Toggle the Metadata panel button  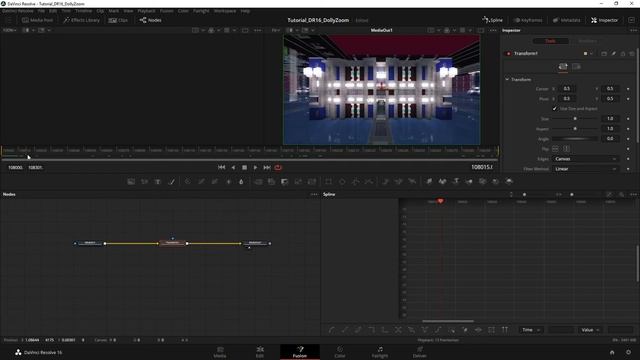[x=566, y=20]
